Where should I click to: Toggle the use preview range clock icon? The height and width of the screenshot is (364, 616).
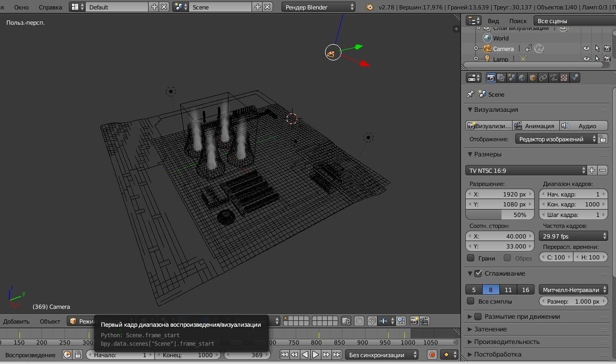tap(67, 355)
